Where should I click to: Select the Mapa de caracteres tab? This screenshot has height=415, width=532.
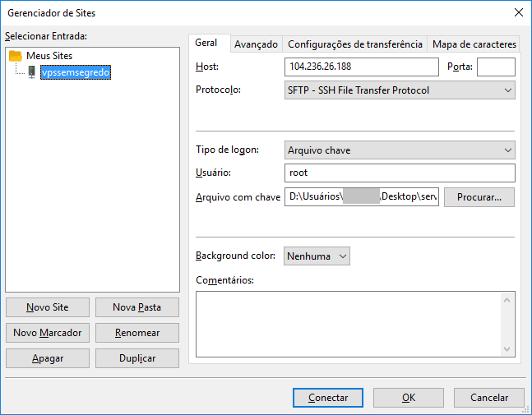[474, 44]
